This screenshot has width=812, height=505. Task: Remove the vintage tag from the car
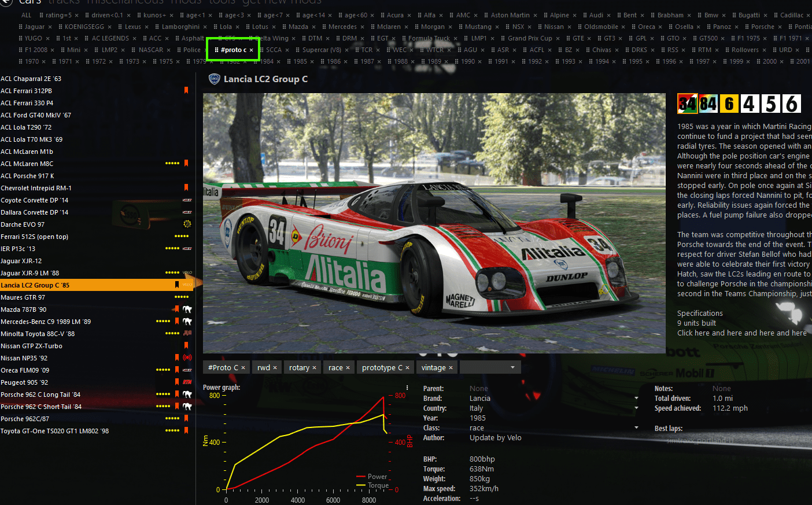click(x=451, y=368)
